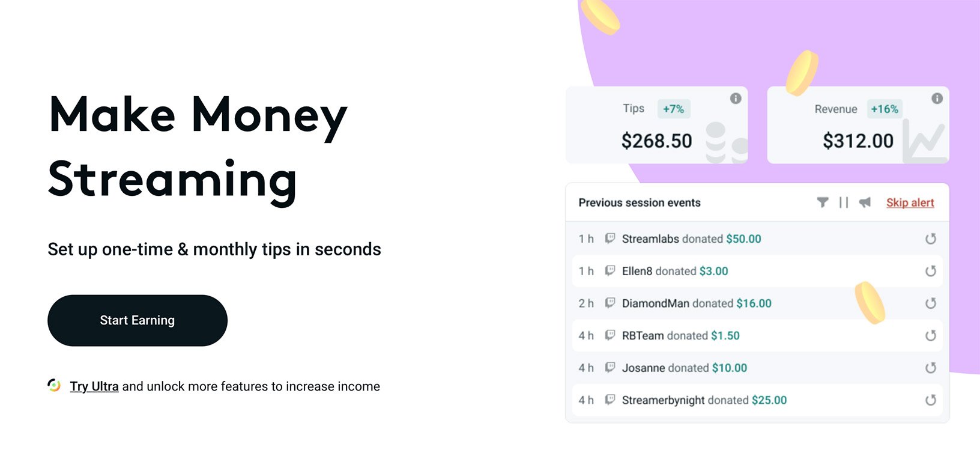Click the Ultra logo icon

pyautogui.click(x=55, y=385)
